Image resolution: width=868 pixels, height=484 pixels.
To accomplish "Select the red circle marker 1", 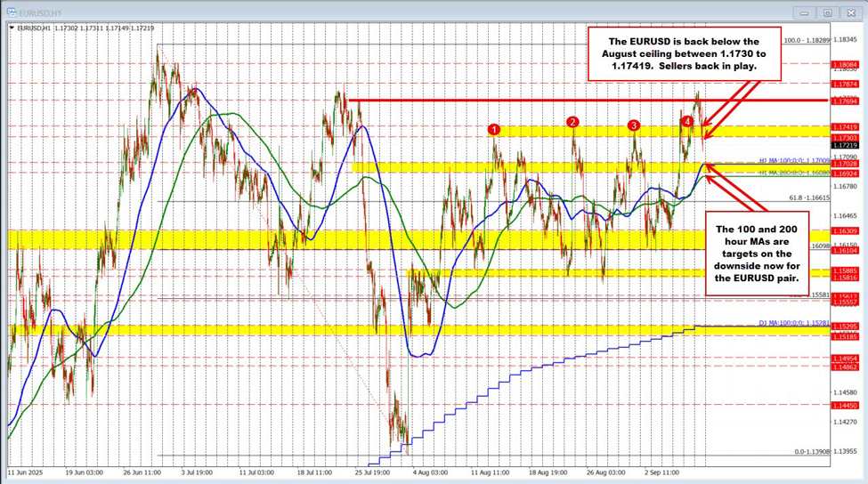I will 494,130.
